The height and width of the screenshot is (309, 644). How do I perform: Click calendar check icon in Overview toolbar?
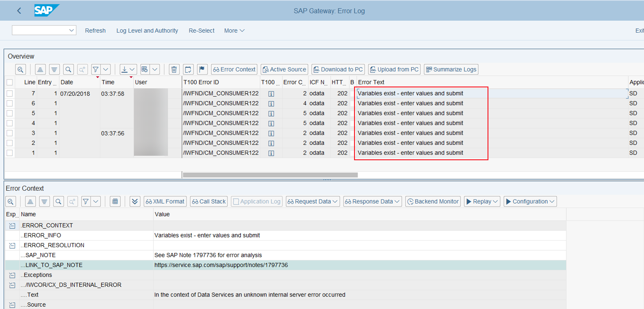[188, 69]
